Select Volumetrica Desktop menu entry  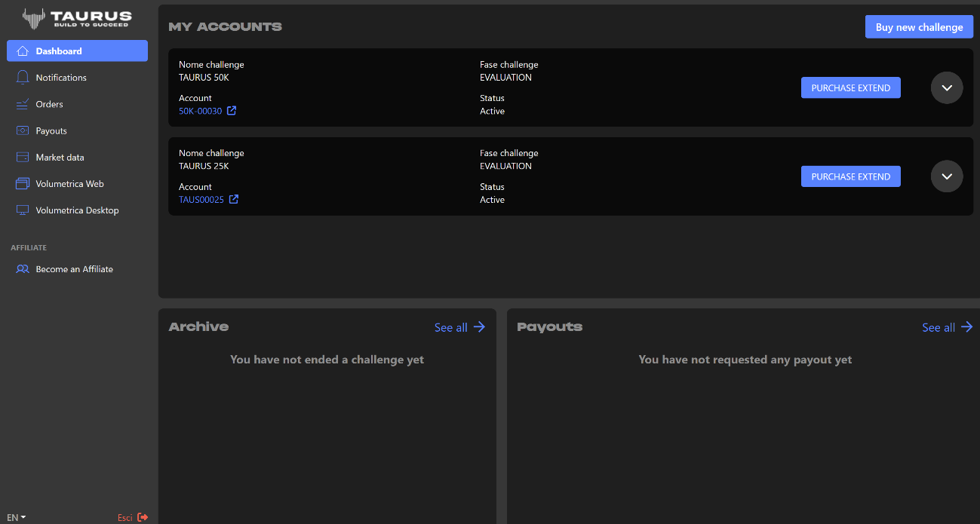coord(77,210)
